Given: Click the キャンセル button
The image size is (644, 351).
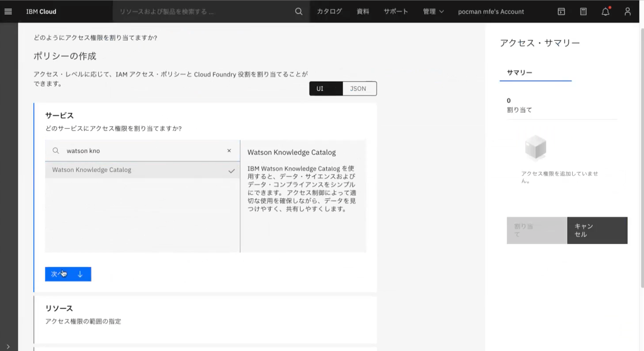Looking at the screenshot, I should (597, 231).
